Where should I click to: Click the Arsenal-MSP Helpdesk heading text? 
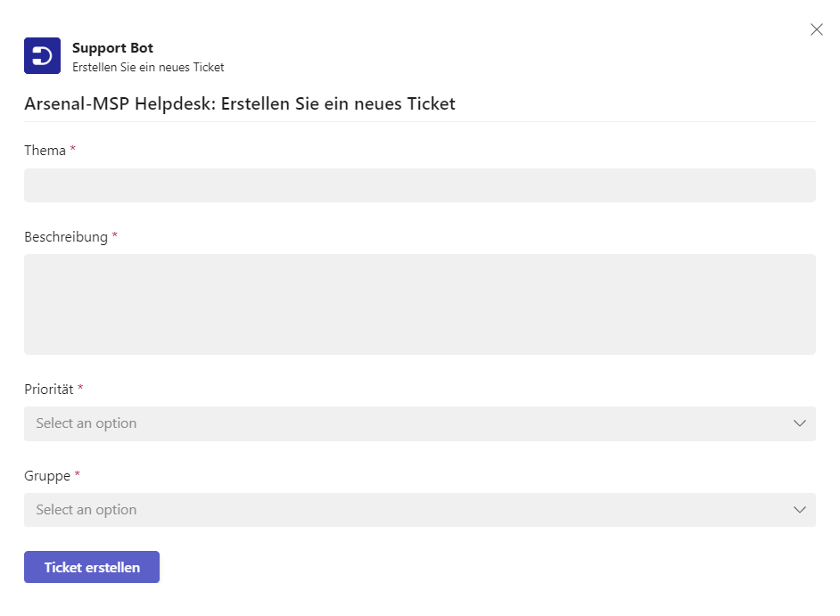[239, 103]
